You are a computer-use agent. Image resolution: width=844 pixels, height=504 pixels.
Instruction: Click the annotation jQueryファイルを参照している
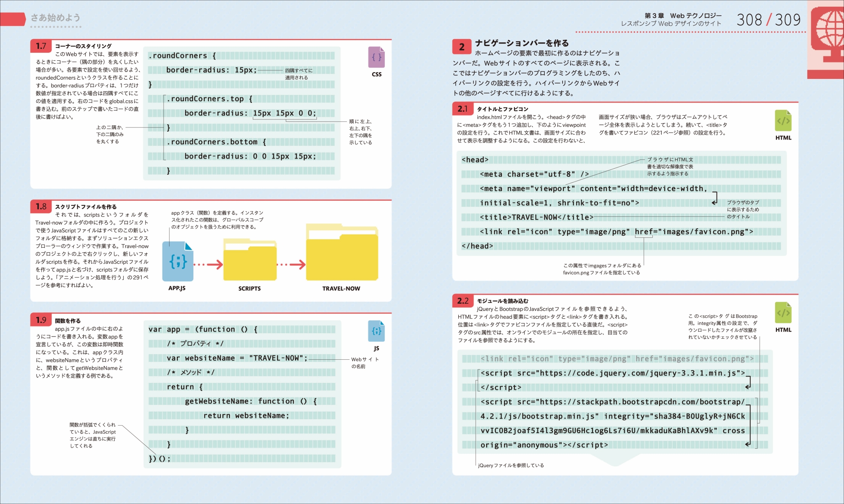511,465
